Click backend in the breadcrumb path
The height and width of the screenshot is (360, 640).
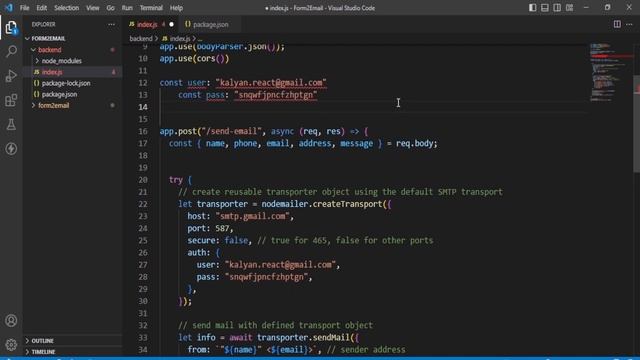[x=141, y=38]
